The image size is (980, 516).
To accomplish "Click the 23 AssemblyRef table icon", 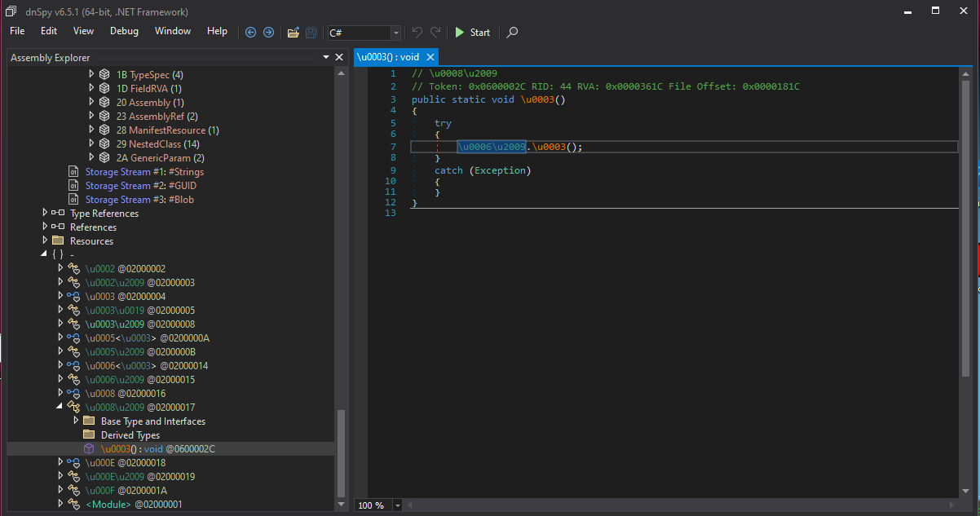I will [104, 117].
